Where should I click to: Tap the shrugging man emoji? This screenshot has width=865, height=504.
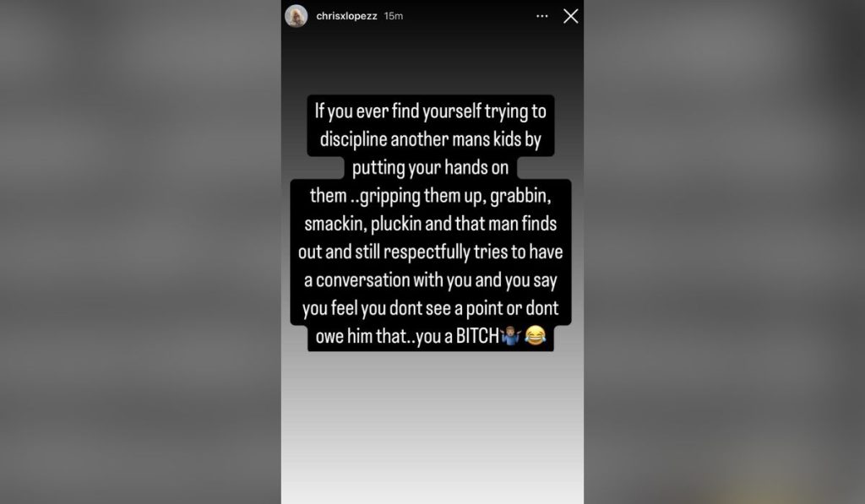click(511, 335)
